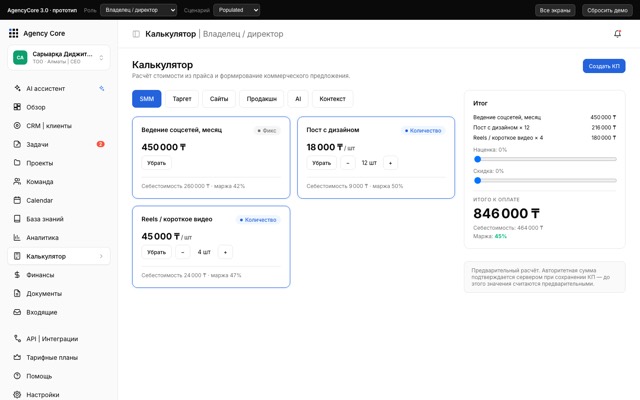The height and width of the screenshot is (400, 640).
Task: Click the Документы file icon
Action: point(17,293)
